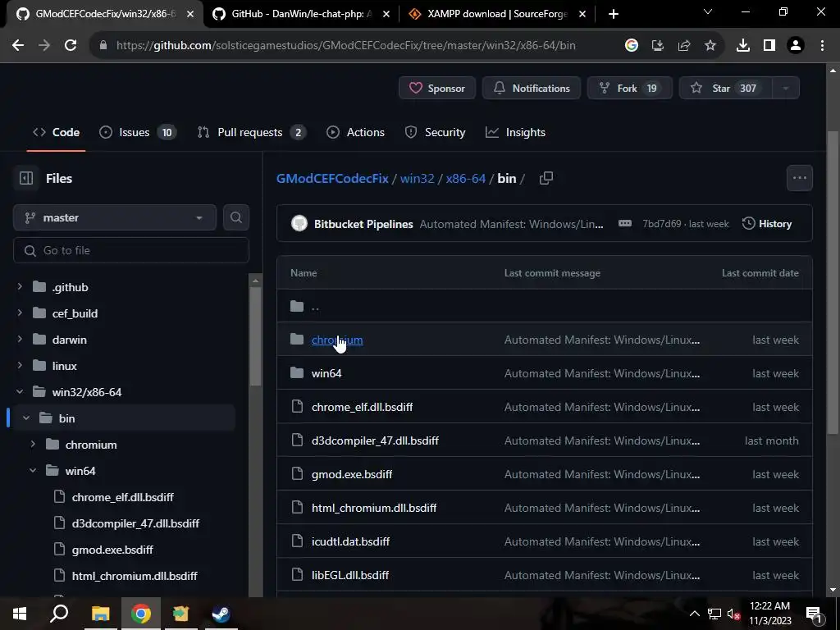Open the three-dot more options button
The height and width of the screenshot is (630, 840).
click(x=799, y=178)
